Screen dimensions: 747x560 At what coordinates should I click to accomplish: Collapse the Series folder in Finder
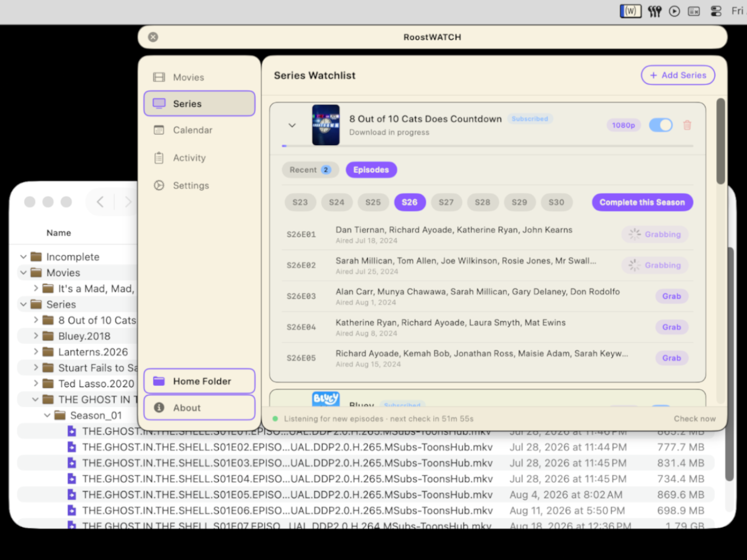(23, 304)
